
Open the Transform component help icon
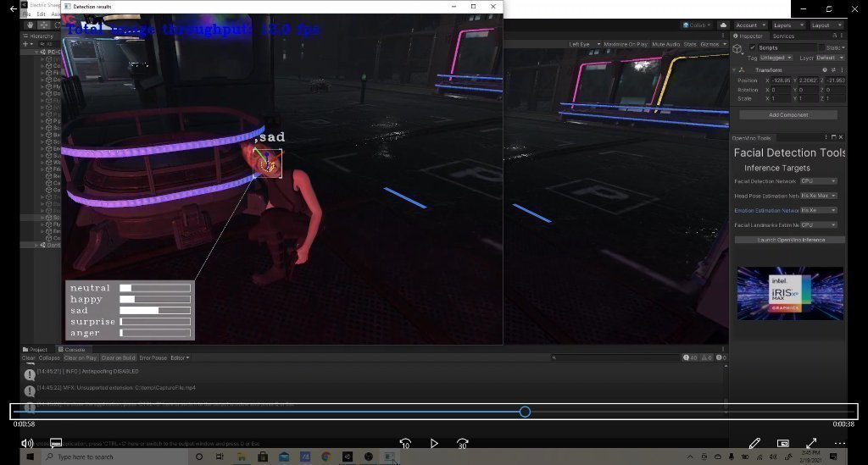coord(824,69)
